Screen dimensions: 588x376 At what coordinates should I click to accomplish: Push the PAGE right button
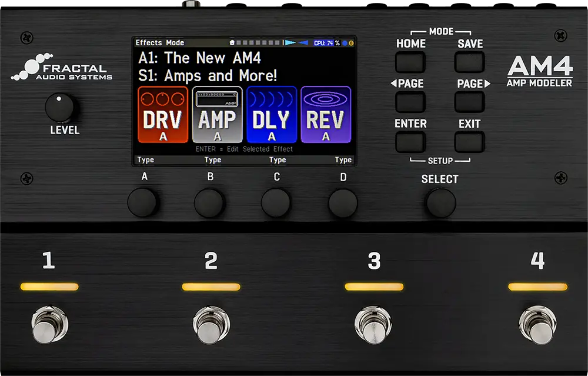point(469,102)
